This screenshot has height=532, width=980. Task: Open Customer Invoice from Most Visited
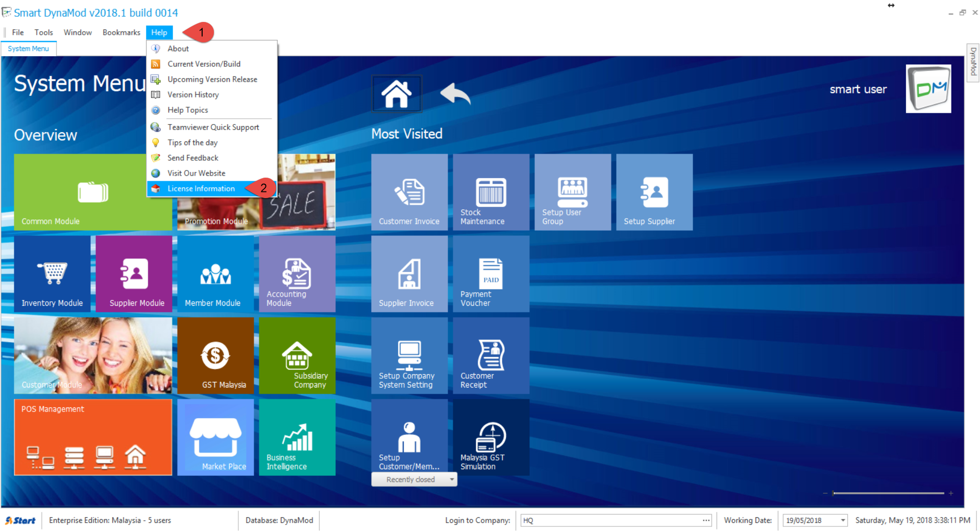[x=409, y=192]
